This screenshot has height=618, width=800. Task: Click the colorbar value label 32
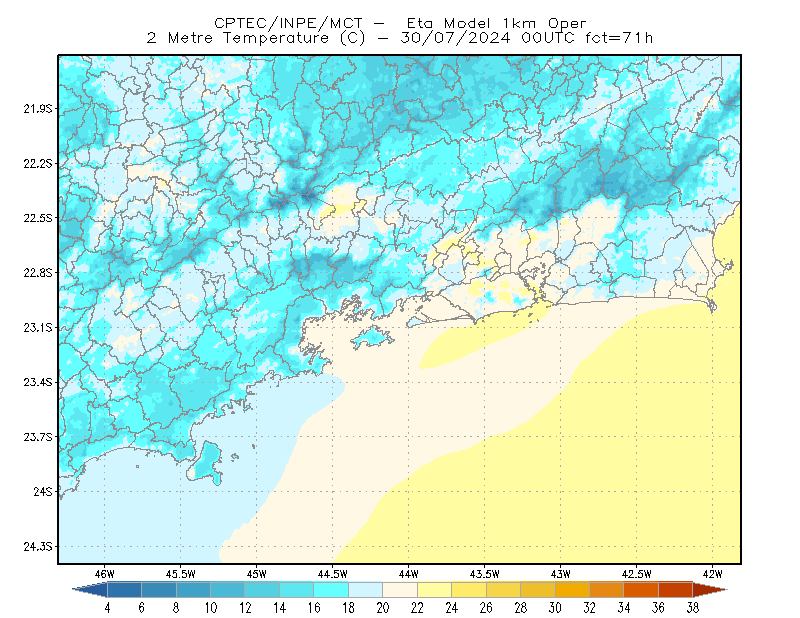click(x=589, y=608)
